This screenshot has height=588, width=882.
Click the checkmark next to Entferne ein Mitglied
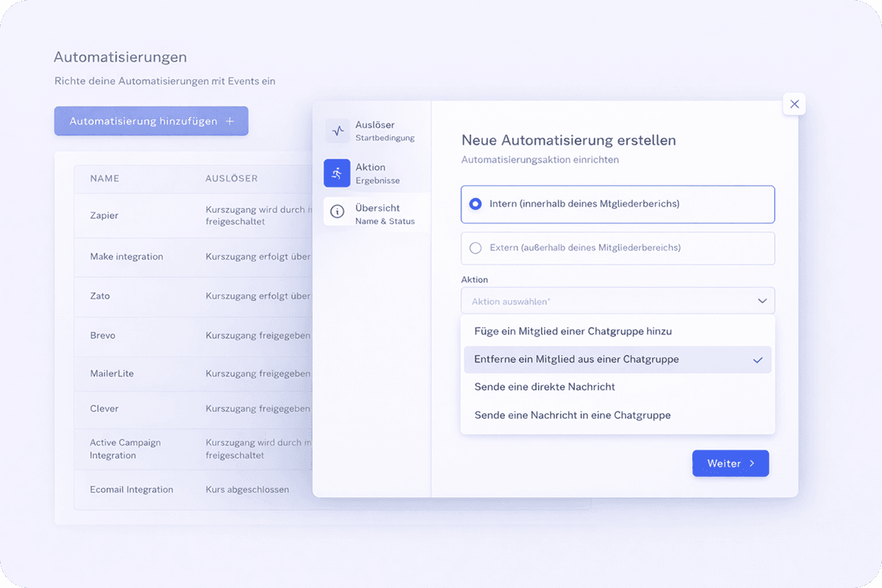[x=759, y=359]
